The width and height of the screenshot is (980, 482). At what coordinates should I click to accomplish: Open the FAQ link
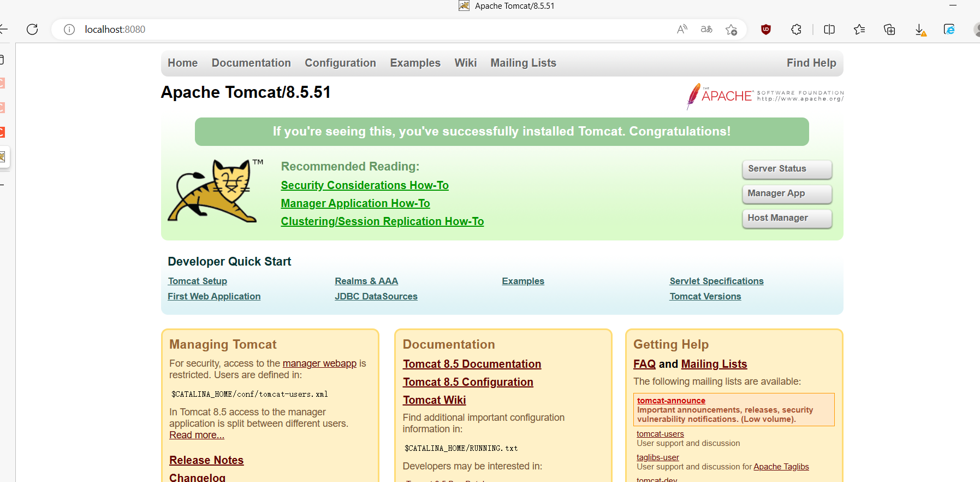644,364
